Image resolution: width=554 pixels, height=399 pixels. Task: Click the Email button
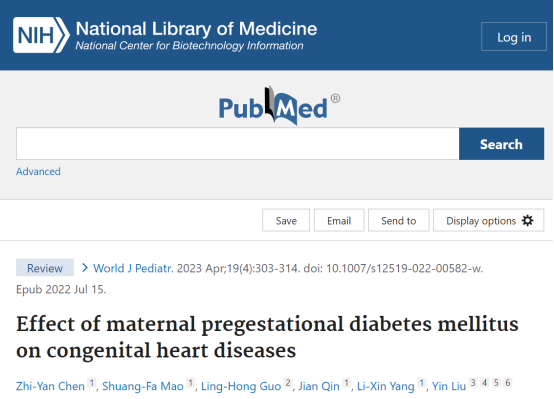(339, 221)
